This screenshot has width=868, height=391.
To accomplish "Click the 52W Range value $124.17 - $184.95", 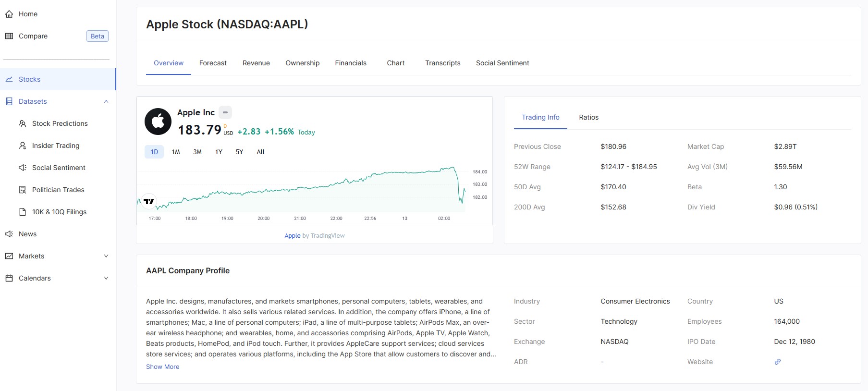I will click(x=629, y=167).
